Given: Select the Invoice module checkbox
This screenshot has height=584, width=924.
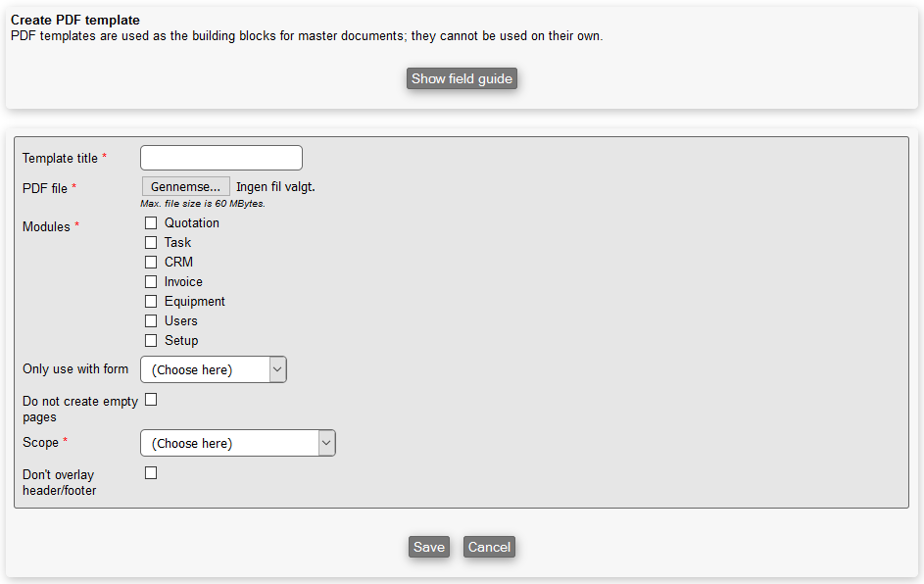Looking at the screenshot, I should click(151, 282).
